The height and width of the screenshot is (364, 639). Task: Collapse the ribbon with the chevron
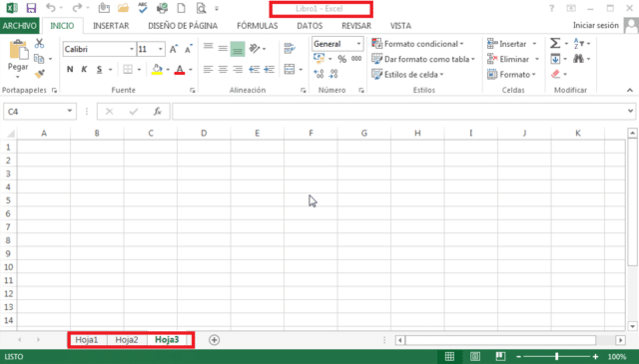(630, 90)
